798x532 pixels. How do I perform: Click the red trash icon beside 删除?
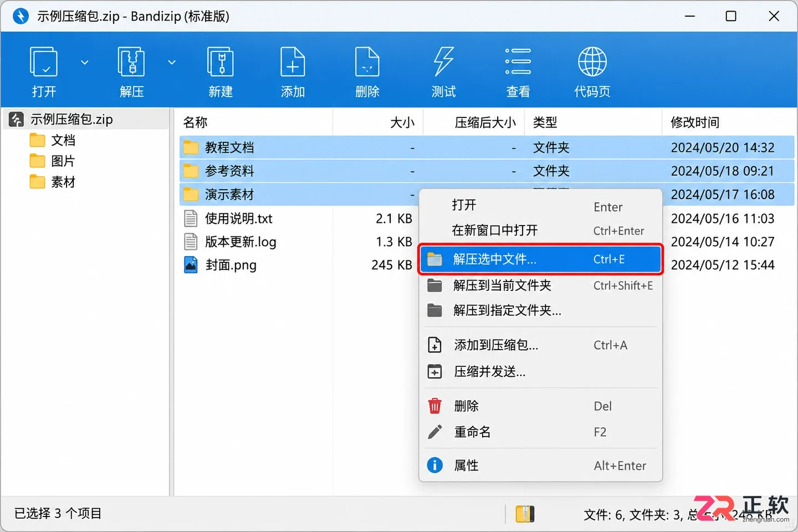click(x=435, y=406)
